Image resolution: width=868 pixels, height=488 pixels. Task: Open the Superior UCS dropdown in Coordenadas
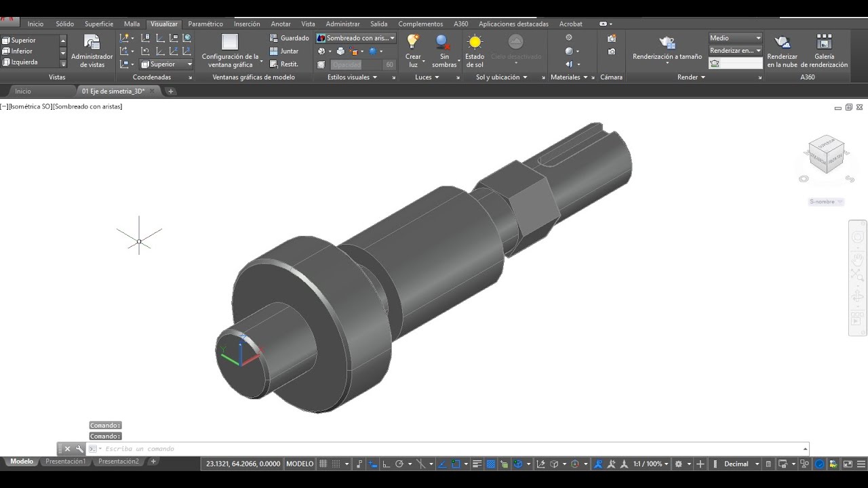[x=166, y=64]
